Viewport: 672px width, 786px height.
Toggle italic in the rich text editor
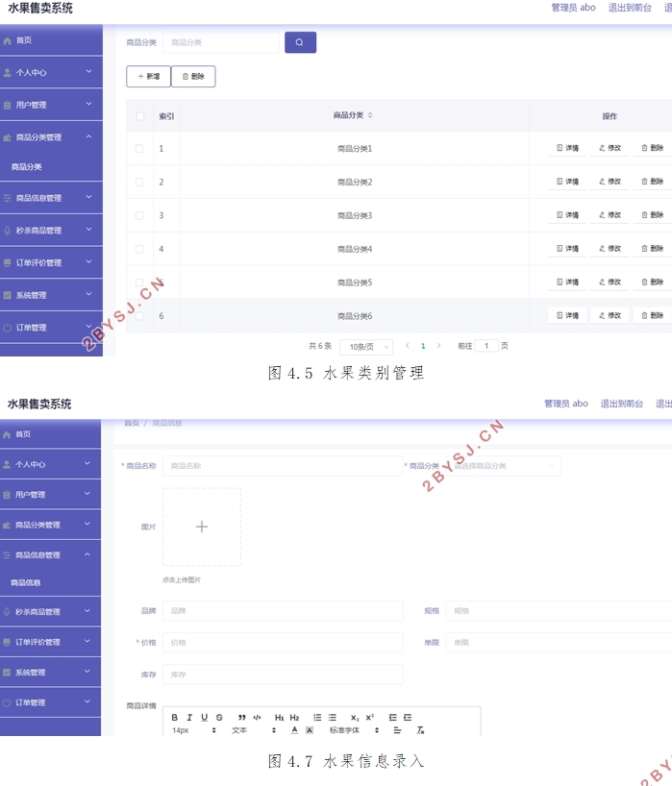(x=189, y=718)
